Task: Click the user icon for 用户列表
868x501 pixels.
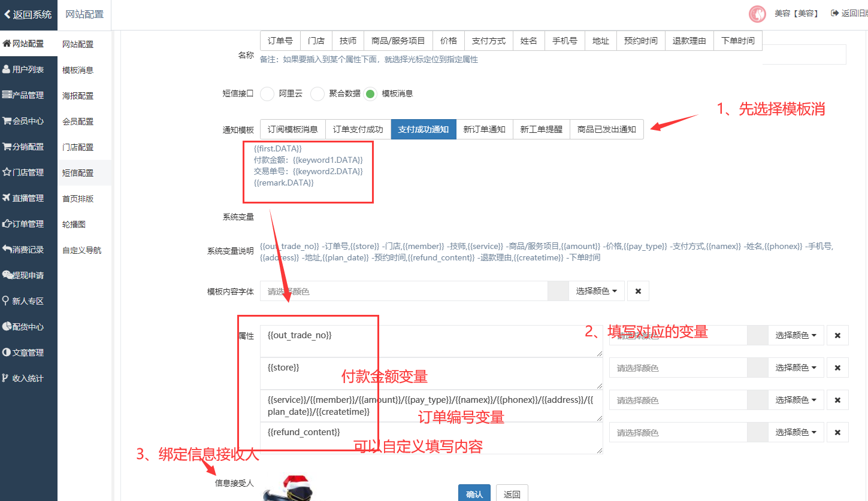Action: (x=7, y=69)
